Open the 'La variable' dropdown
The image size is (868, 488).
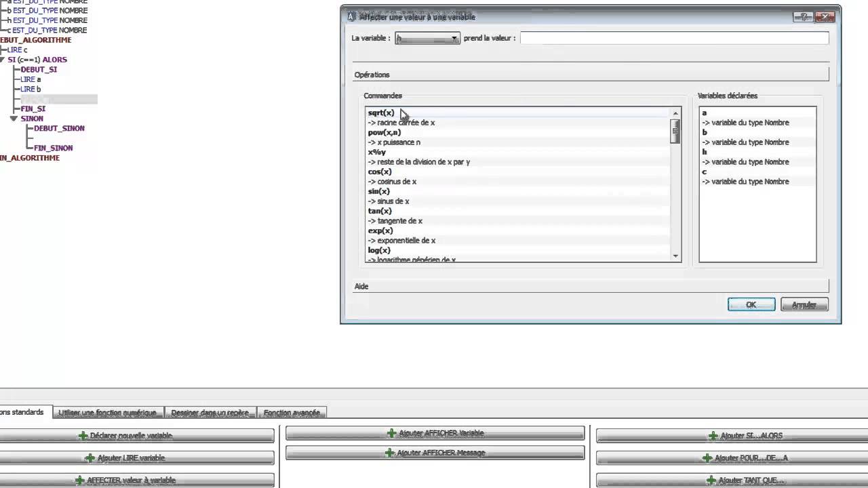pos(427,39)
